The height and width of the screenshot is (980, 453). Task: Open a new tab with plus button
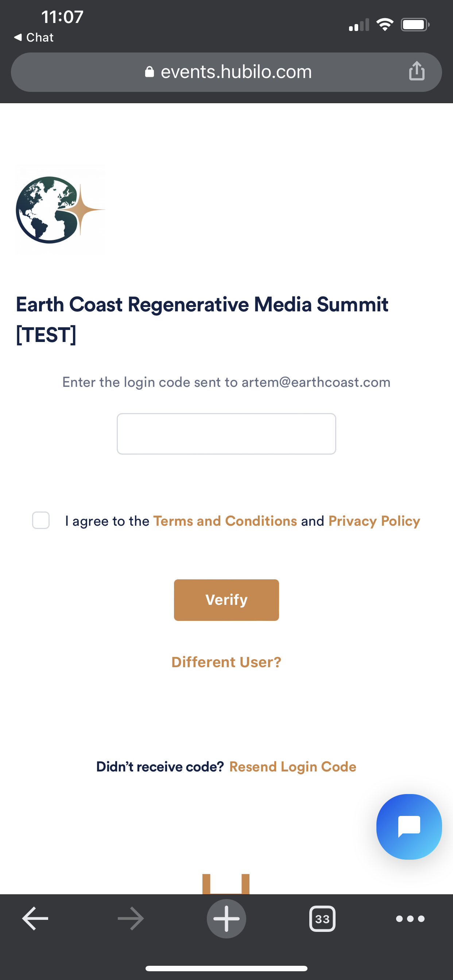click(226, 919)
